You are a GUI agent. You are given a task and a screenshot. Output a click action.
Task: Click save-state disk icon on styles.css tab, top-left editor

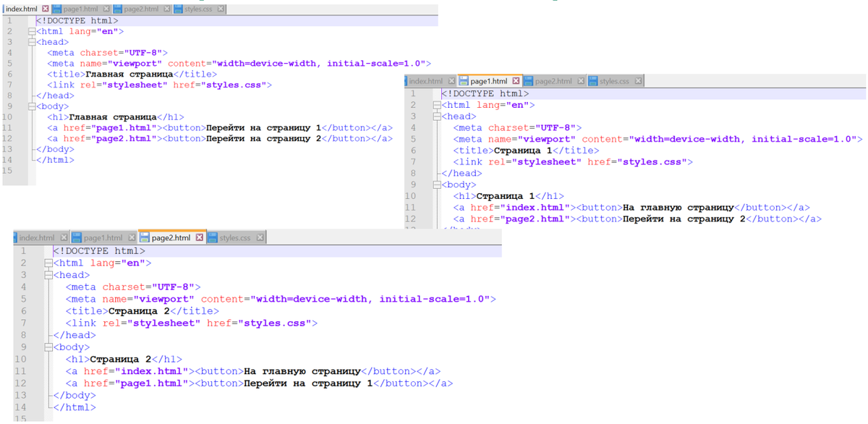tap(179, 9)
